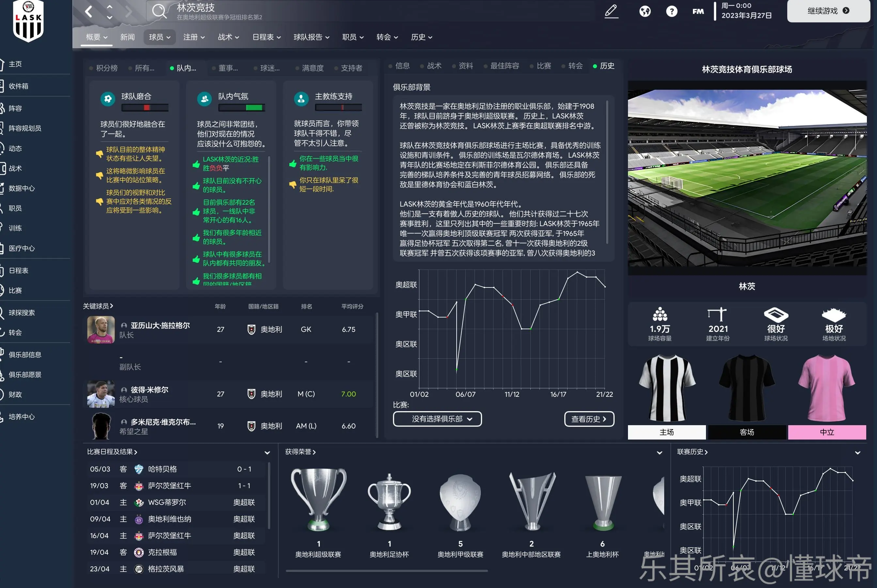The height and width of the screenshot is (588, 877).
Task: Click the 建立年份 crane icon
Action: pyautogui.click(x=717, y=314)
